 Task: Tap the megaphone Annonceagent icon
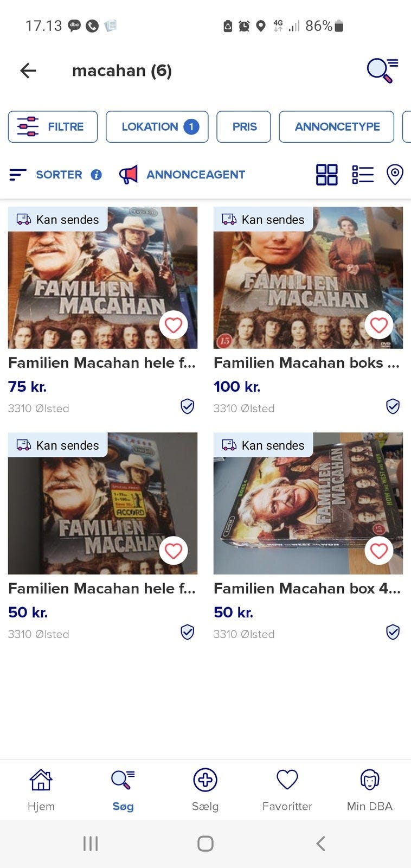point(129,175)
